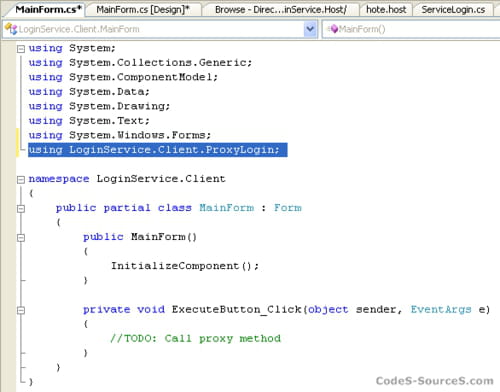Viewport: 500px width, 392px height.
Task: Click the 'EventArgs' parameter type
Action: click(441, 310)
